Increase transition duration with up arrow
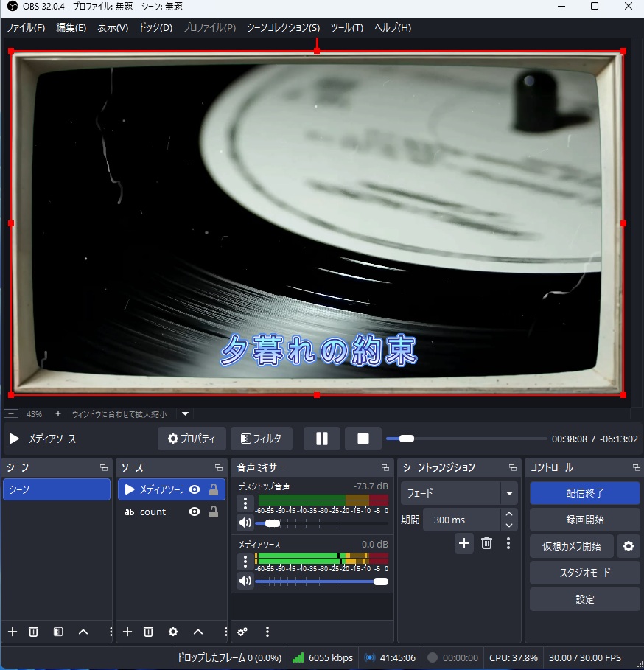The image size is (644, 670). [508, 514]
